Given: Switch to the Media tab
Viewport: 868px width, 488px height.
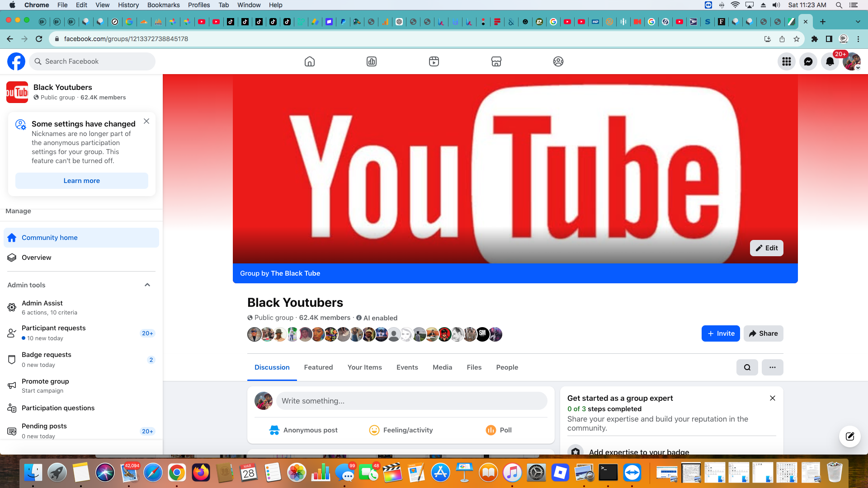Looking at the screenshot, I should pos(442,367).
